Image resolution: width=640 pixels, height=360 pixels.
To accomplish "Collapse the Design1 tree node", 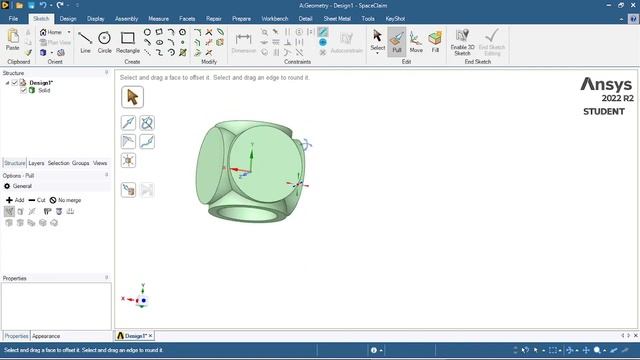I will point(7,83).
